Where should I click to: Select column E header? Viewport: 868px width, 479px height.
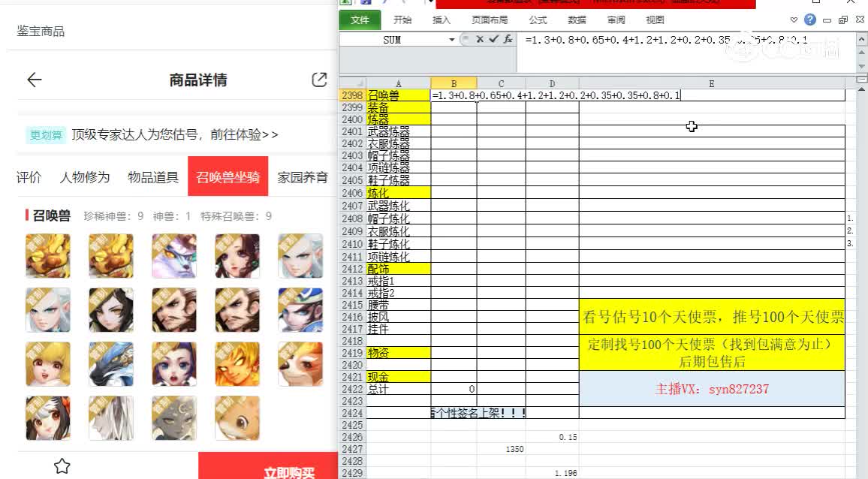[712, 83]
